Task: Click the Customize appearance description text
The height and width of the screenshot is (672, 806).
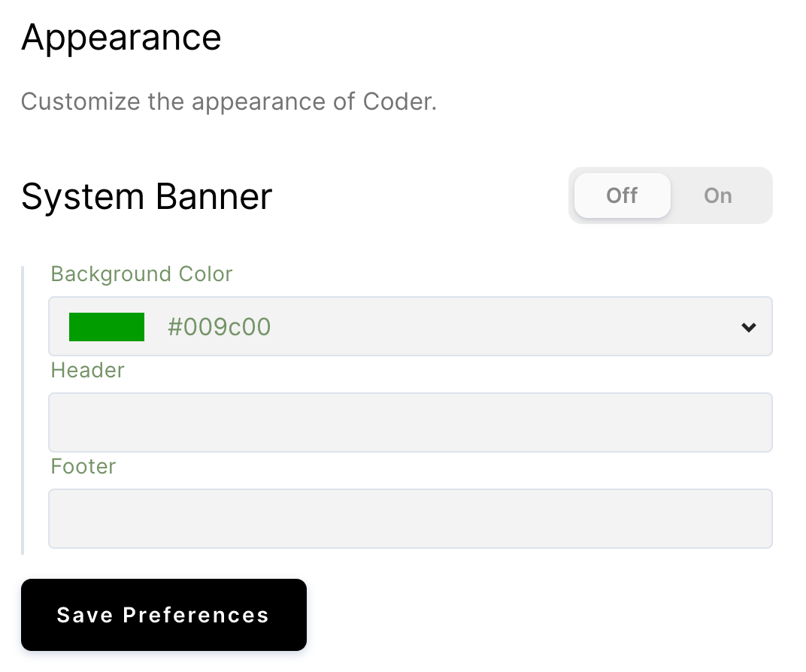Action: pyautogui.click(x=229, y=101)
